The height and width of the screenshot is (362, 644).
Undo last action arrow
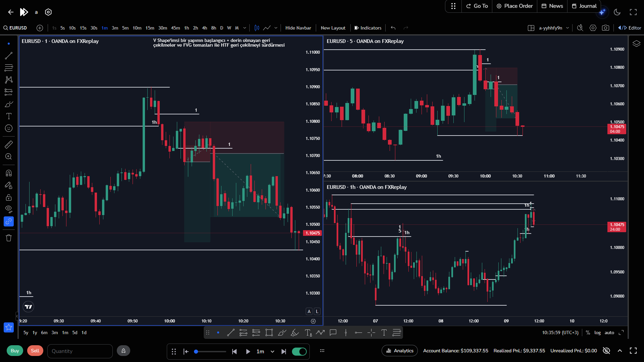click(393, 28)
